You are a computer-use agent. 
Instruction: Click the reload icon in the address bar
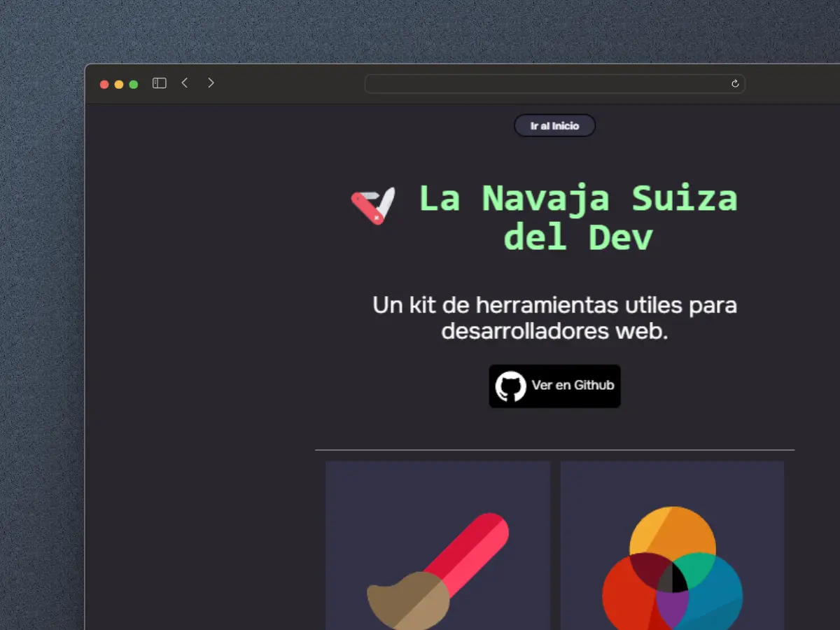tap(734, 83)
